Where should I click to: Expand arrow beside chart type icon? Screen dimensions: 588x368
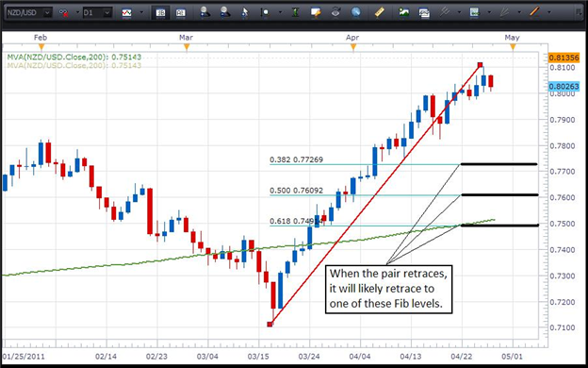(x=141, y=13)
